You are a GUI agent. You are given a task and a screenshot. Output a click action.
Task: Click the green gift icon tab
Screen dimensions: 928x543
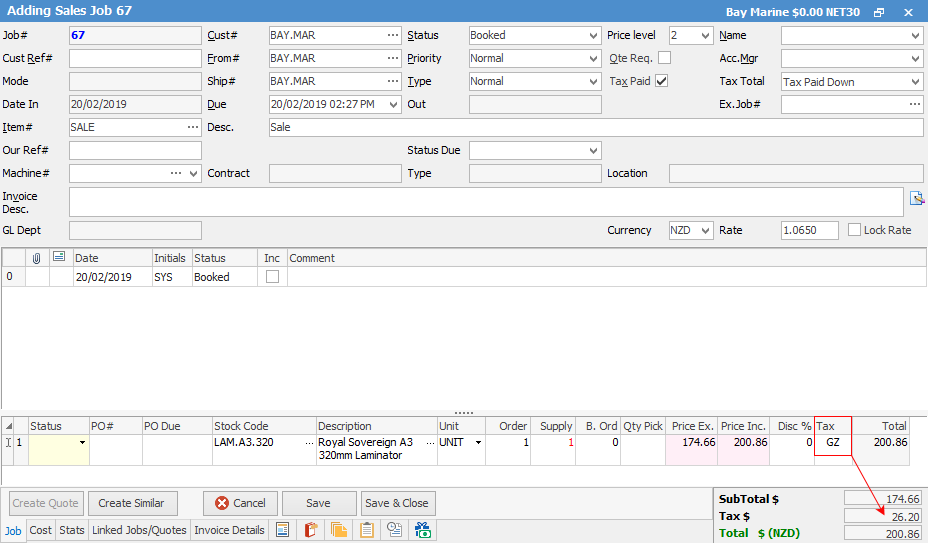point(422,530)
